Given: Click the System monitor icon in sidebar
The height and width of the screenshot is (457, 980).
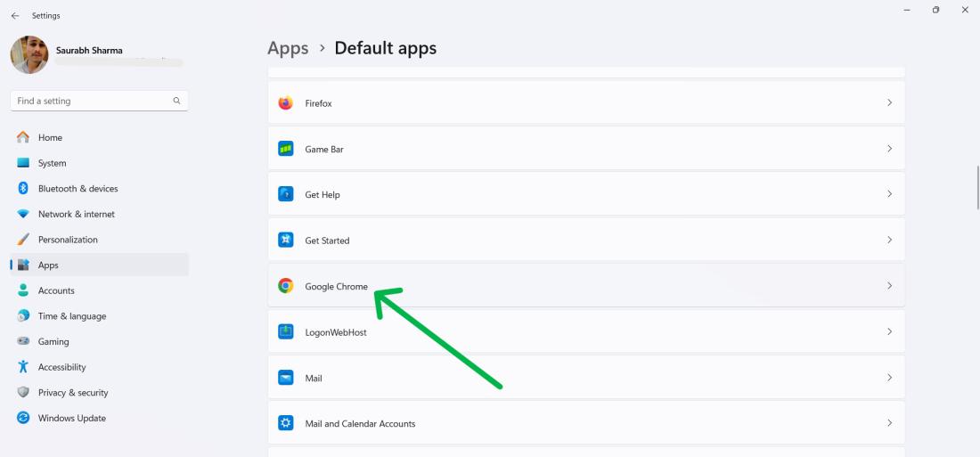Looking at the screenshot, I should (x=23, y=162).
